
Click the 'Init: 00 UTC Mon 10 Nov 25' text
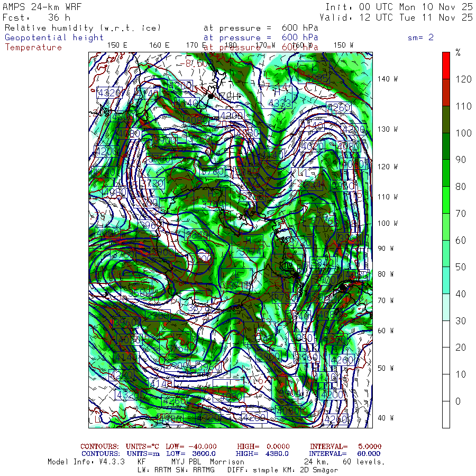pos(399,7)
